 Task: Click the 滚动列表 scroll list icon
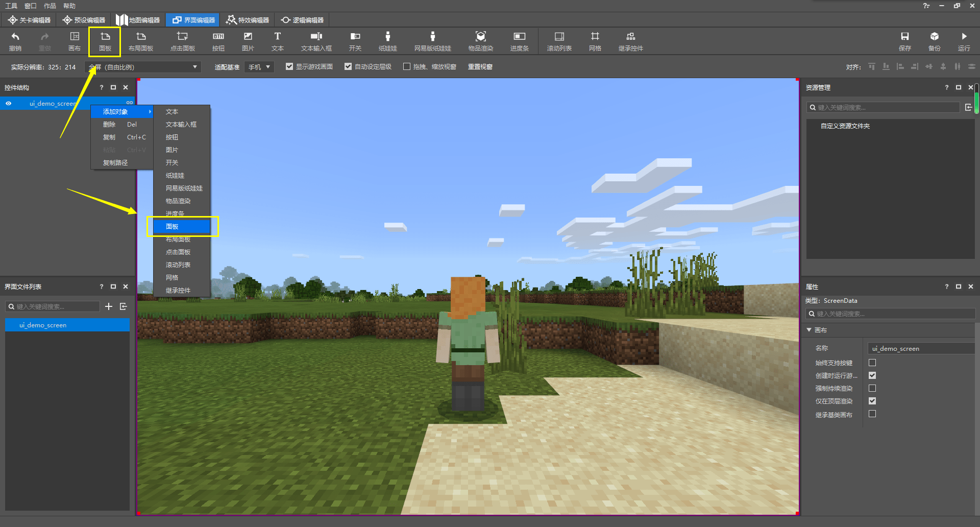[559, 41]
